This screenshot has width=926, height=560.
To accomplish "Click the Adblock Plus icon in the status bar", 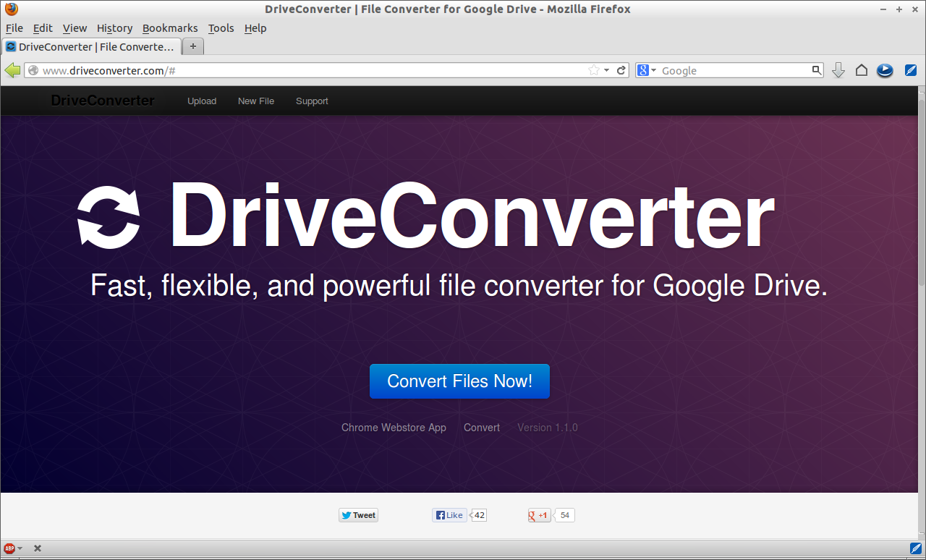I will [9, 548].
